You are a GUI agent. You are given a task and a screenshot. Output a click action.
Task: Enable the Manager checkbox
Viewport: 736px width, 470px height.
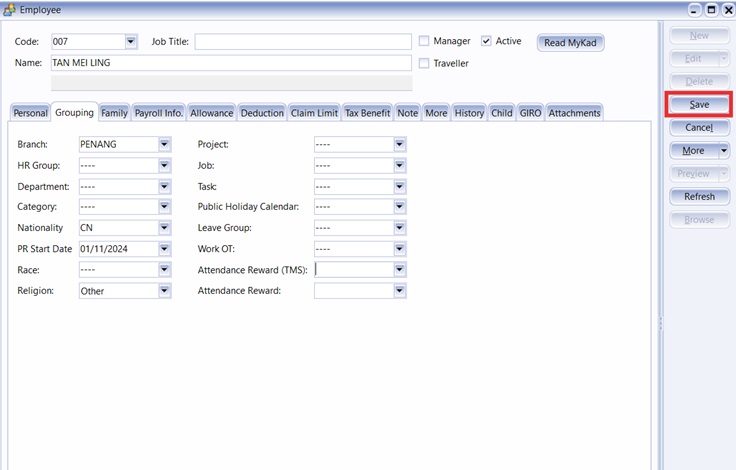[x=424, y=41]
